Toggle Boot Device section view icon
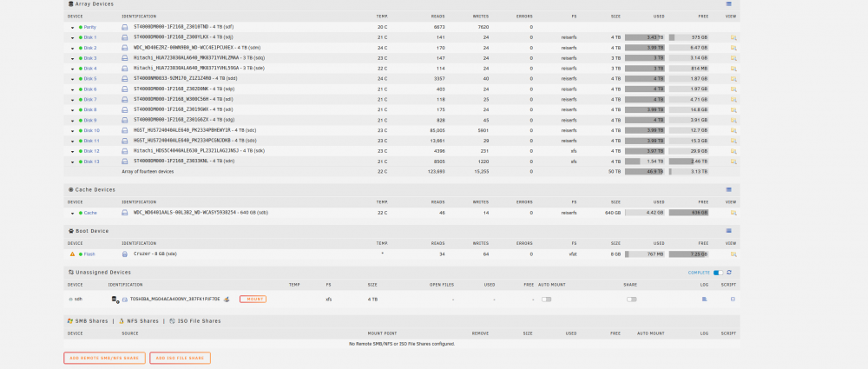Viewport: 868px width, 369px height. [x=728, y=230]
